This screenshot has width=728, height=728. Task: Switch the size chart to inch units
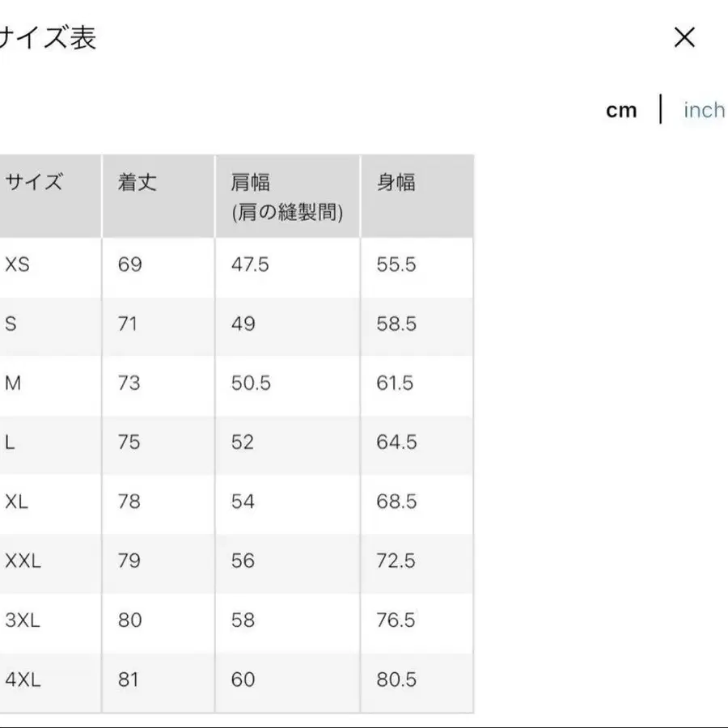[x=704, y=110]
